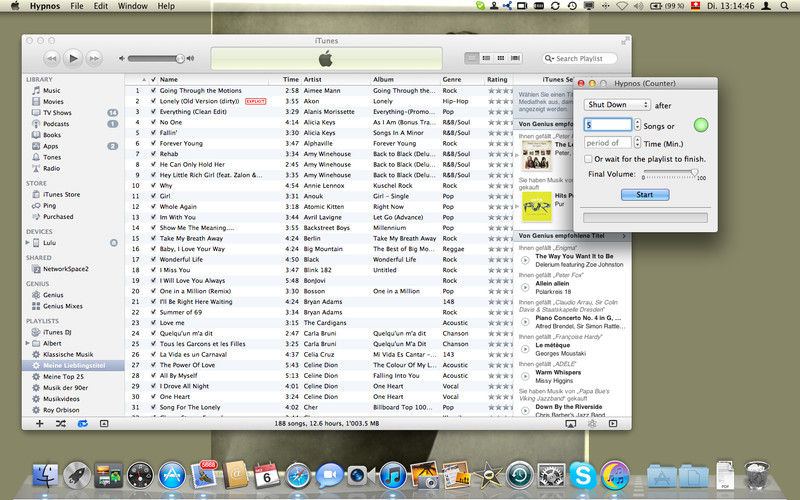The height and width of the screenshot is (500, 800).
Task: Open the iTunes Store
Action: pos(61,194)
